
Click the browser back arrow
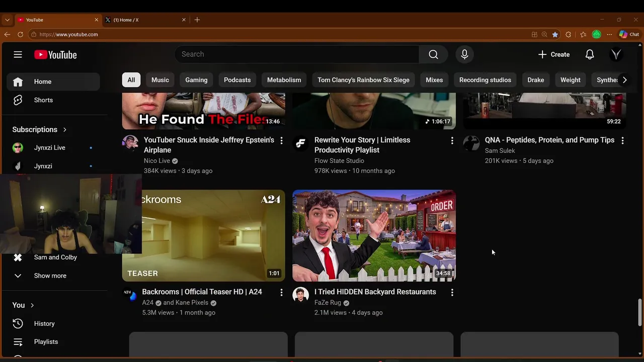[7, 34]
